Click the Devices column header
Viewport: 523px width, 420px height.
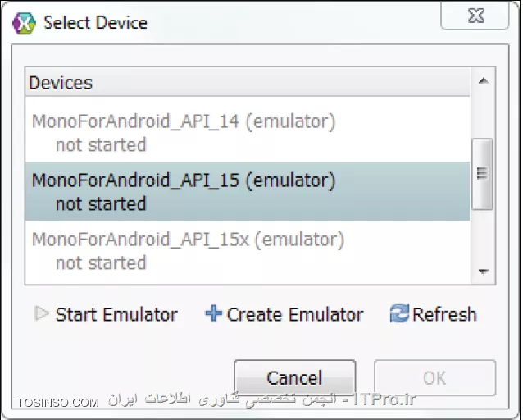click(248, 83)
